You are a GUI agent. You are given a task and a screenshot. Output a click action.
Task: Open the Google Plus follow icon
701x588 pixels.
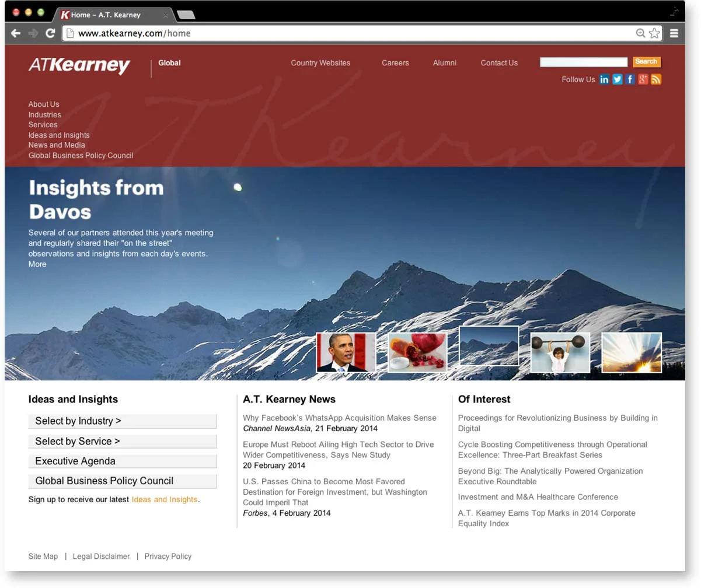tap(643, 79)
